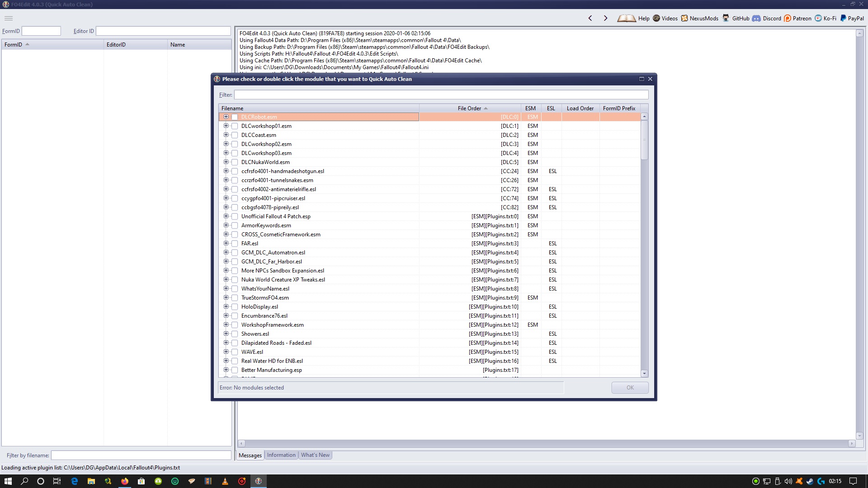Select the WorkshopFramework.esm checkbox
The width and height of the screenshot is (868, 488).
click(x=235, y=325)
